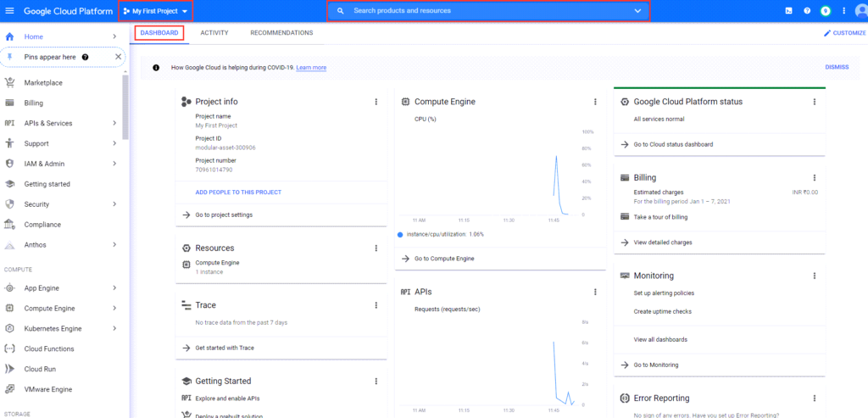The width and height of the screenshot is (868, 418).
Task: Click the Kubernetes Engine sidebar icon
Action: 9,328
